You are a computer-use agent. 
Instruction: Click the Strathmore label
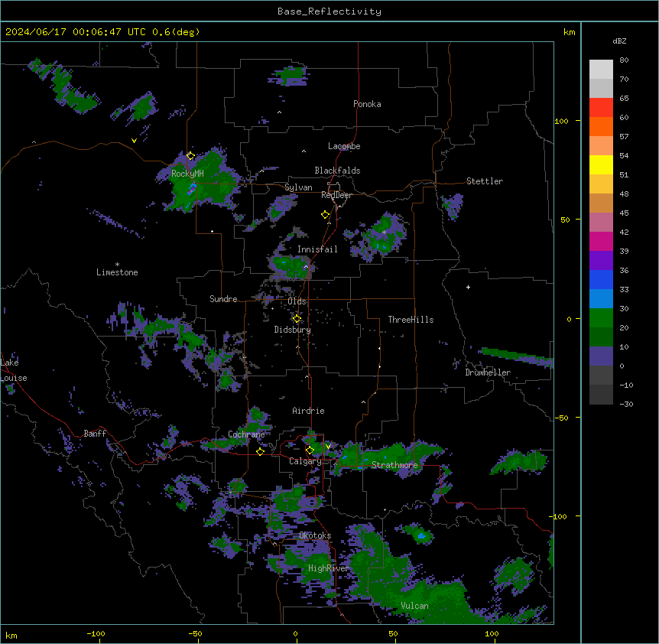[394, 465]
